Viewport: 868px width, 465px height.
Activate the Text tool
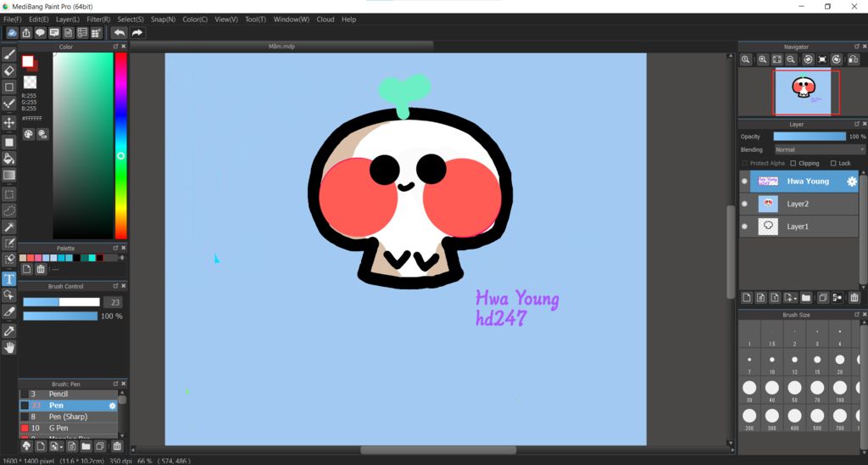pyautogui.click(x=8, y=279)
